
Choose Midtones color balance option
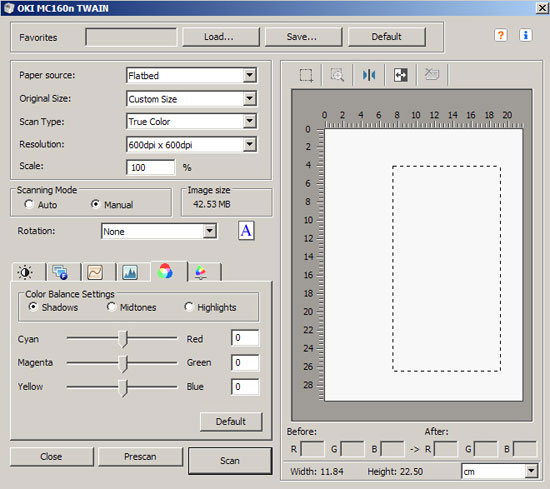(x=111, y=307)
